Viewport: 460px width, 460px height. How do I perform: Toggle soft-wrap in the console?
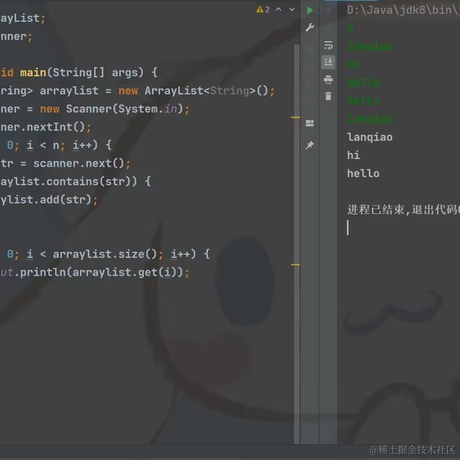pyautogui.click(x=328, y=45)
